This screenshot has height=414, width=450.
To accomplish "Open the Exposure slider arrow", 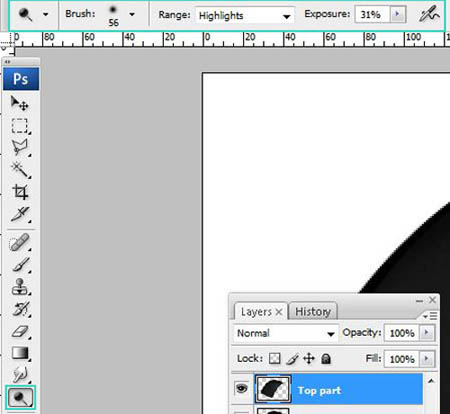I will pyautogui.click(x=397, y=14).
